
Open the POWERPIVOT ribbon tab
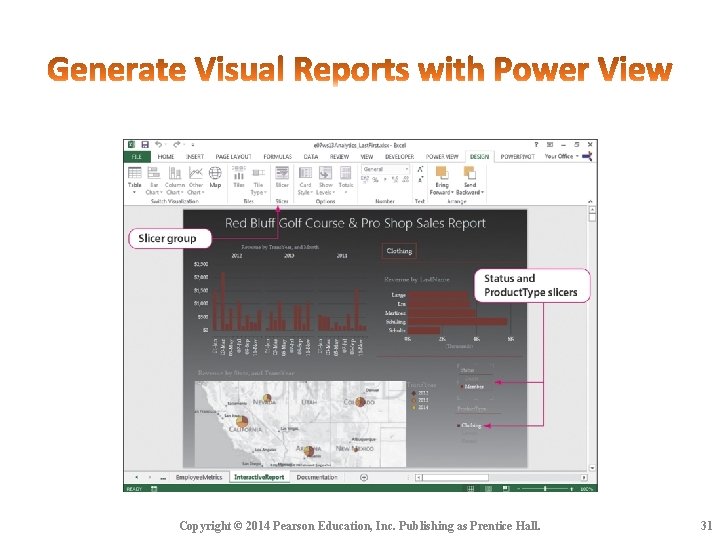tap(518, 157)
